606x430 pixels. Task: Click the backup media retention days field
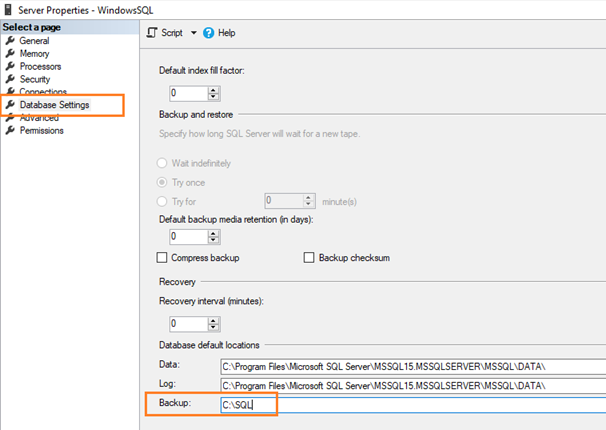tap(189, 236)
